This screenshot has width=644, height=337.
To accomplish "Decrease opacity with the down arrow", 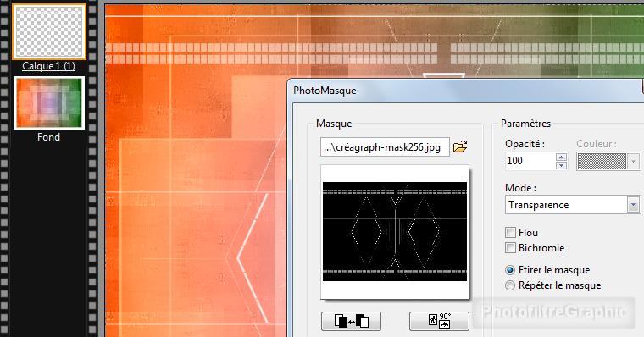I will click(x=561, y=165).
